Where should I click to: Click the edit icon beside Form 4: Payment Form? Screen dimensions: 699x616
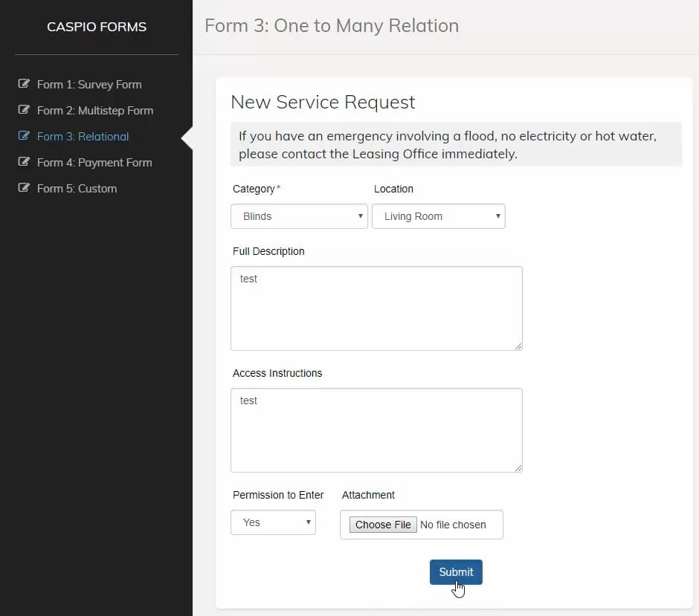24,162
